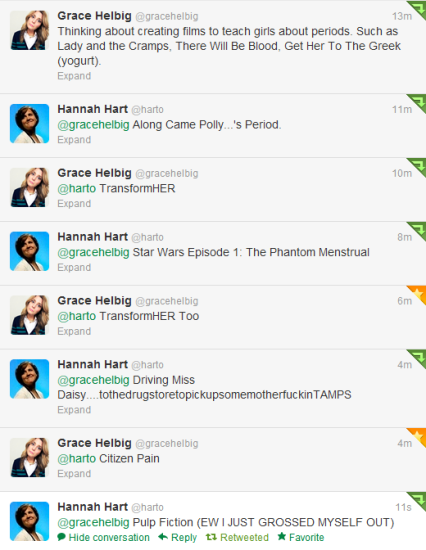Click the Retweeted icon on Pulp Fiction tweet

click(211, 537)
